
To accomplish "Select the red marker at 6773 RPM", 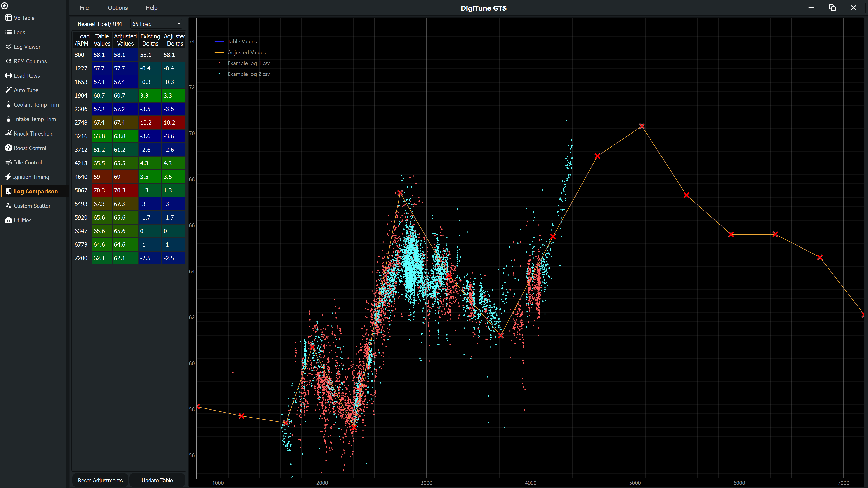I will 820,257.
